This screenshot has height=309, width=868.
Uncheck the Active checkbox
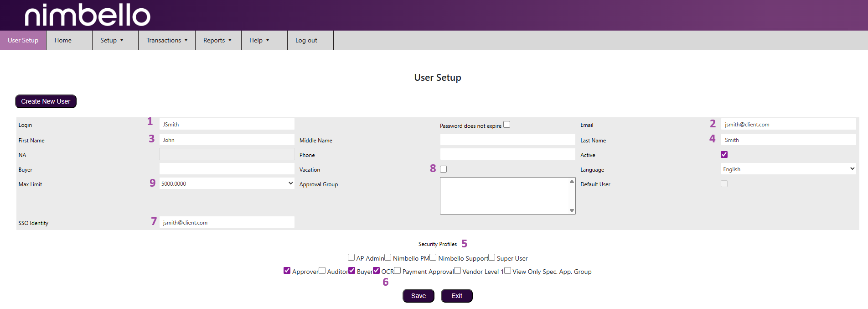click(x=724, y=155)
